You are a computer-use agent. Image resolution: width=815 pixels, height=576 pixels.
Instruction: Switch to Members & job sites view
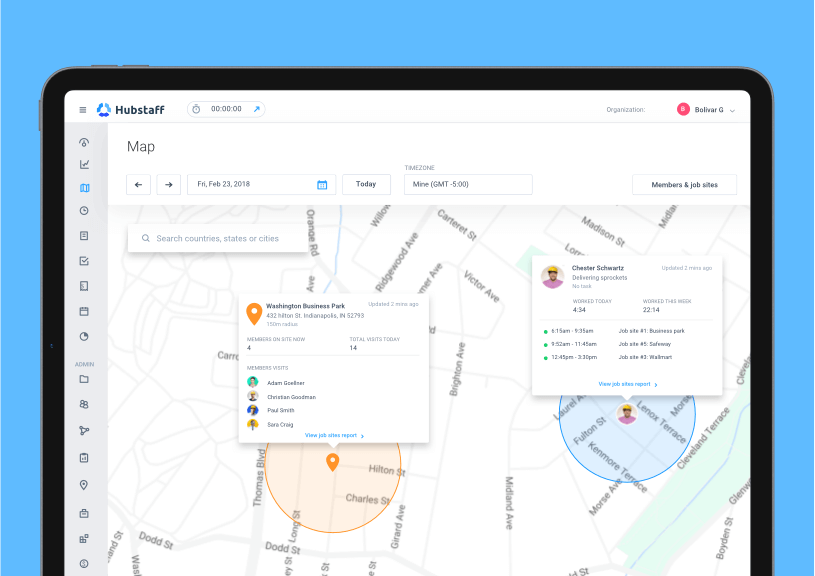pos(684,184)
